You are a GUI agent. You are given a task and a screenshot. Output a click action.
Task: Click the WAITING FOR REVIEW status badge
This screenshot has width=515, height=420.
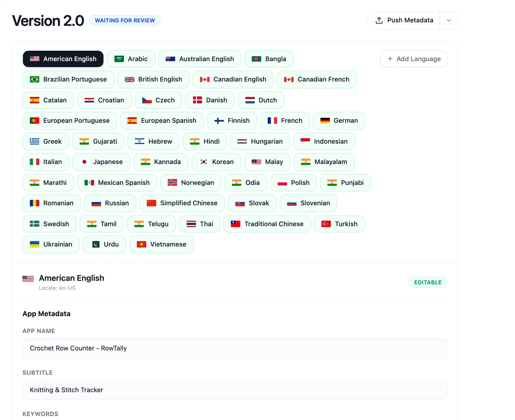coord(125,21)
